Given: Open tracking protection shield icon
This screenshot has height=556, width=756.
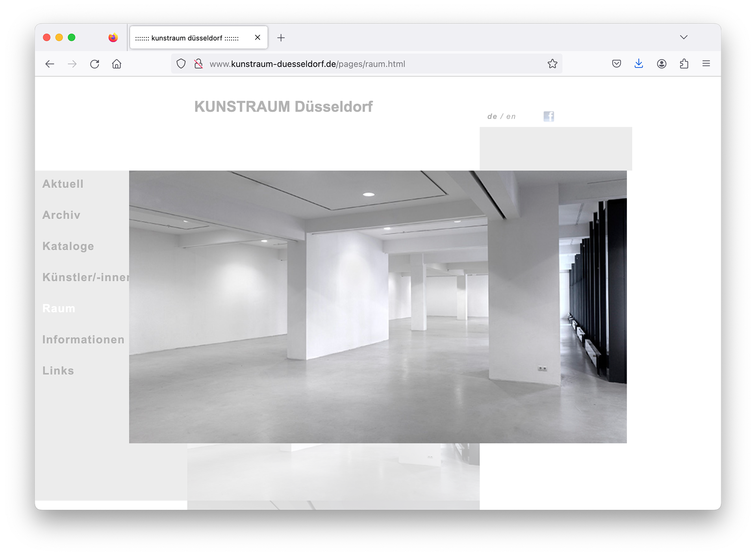Looking at the screenshot, I should point(181,64).
